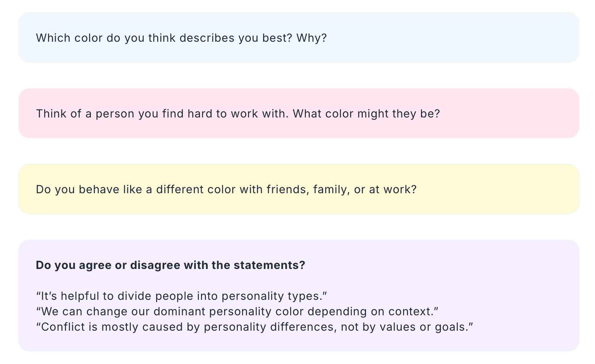This screenshot has width=595, height=364.
Task: Click the word 'Why?' in the blue card
Action: click(x=312, y=38)
